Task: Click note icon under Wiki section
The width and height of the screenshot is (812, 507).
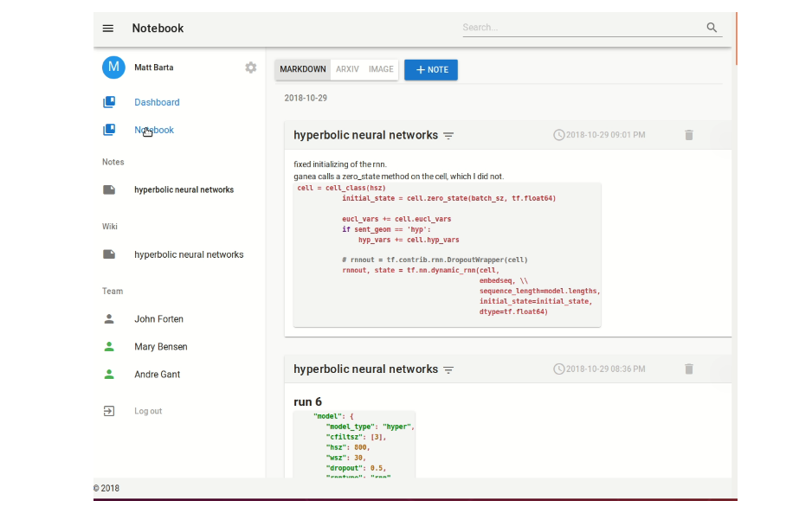Action: click(x=109, y=254)
